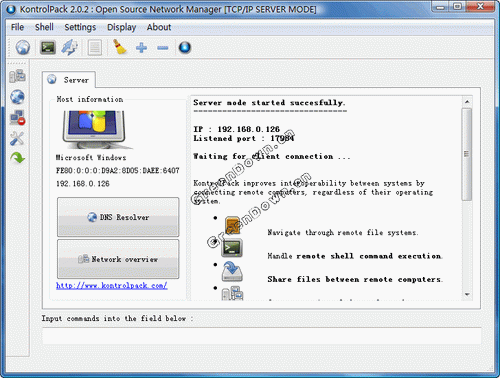Image resolution: width=500 pixels, height=378 pixels.
Task: Click the green arrow sidebar icon
Action: pyautogui.click(x=17, y=158)
